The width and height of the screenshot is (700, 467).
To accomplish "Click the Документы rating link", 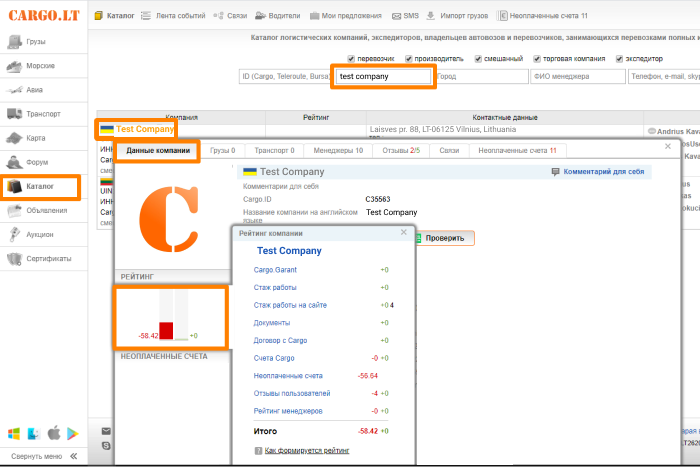I will click(x=272, y=323).
